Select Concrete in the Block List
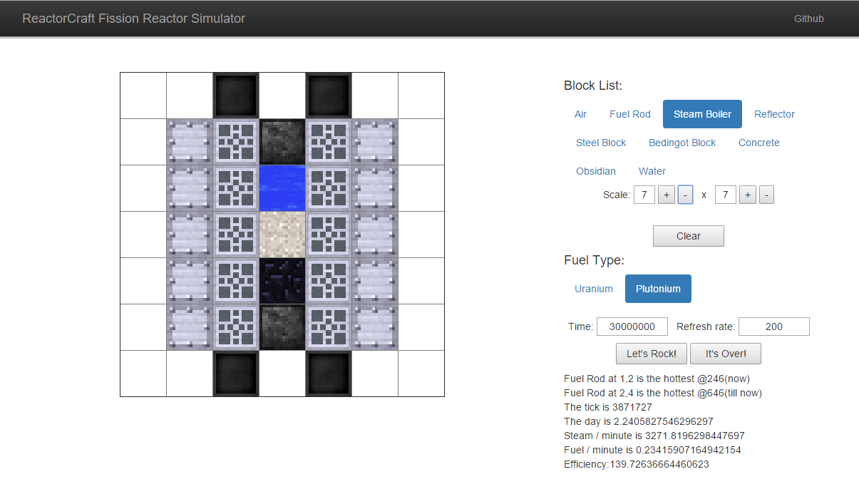The width and height of the screenshot is (859, 504). [759, 143]
